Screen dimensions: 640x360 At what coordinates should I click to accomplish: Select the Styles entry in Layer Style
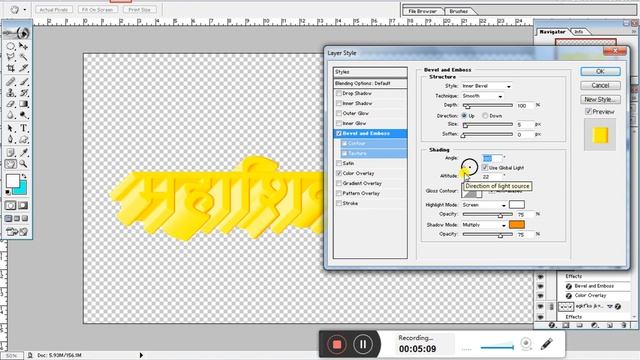(x=370, y=72)
